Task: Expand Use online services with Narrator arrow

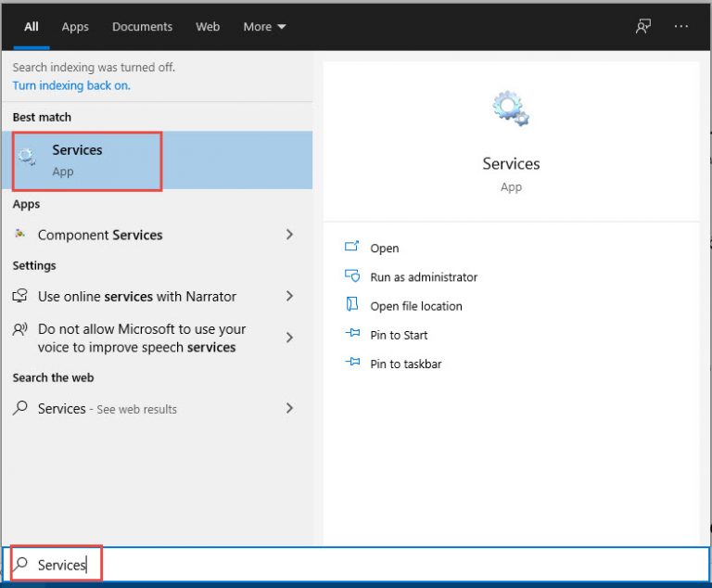Action: tap(289, 296)
